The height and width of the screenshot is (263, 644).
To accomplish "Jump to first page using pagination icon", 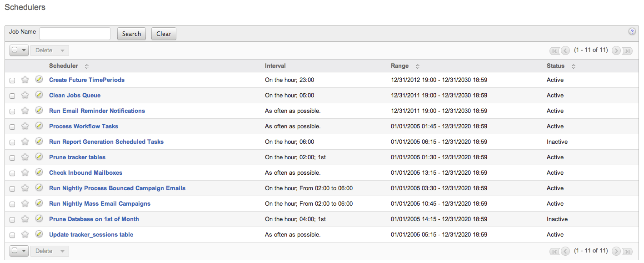I will point(554,50).
